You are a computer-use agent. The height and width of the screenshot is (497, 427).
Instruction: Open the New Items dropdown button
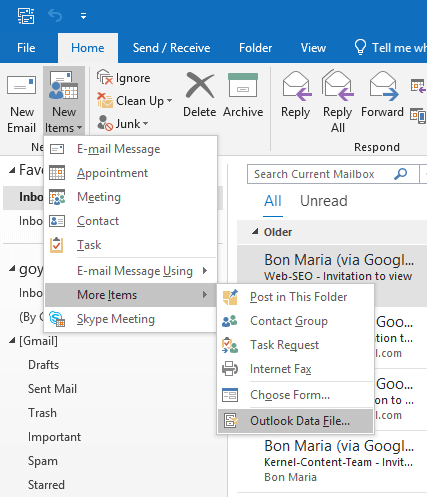[x=64, y=101]
